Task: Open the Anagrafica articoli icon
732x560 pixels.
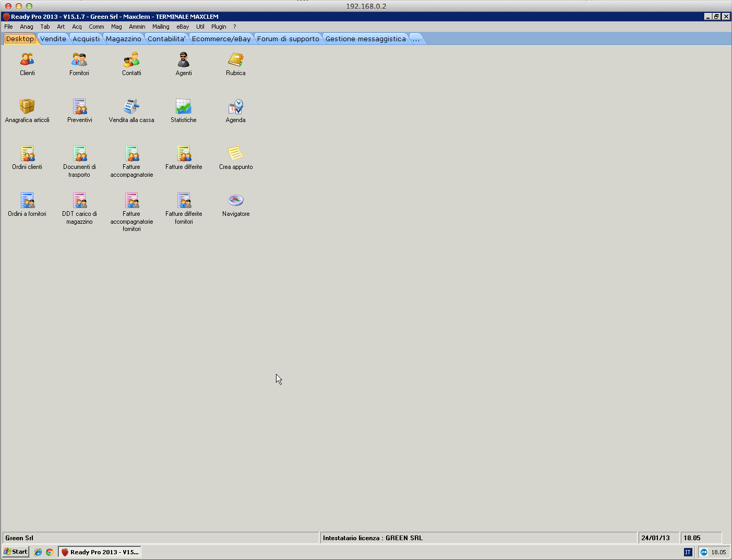Action: [x=27, y=106]
